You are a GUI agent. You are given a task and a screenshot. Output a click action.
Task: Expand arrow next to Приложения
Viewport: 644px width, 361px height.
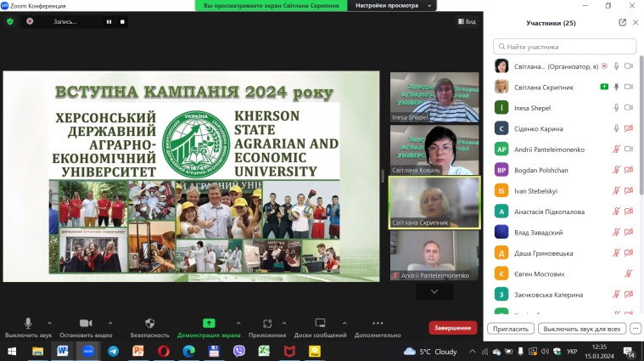pos(284,323)
